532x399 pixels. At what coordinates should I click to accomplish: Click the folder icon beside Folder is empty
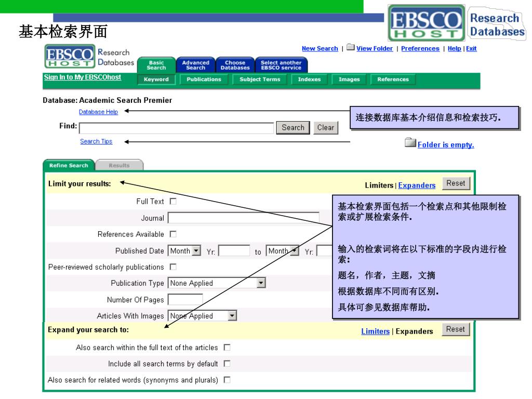pyautogui.click(x=410, y=142)
